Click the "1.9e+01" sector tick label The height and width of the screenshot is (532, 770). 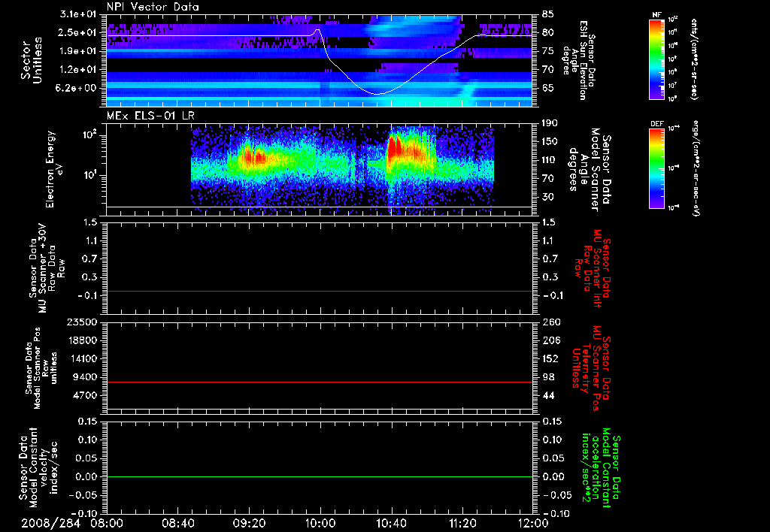tap(78, 51)
